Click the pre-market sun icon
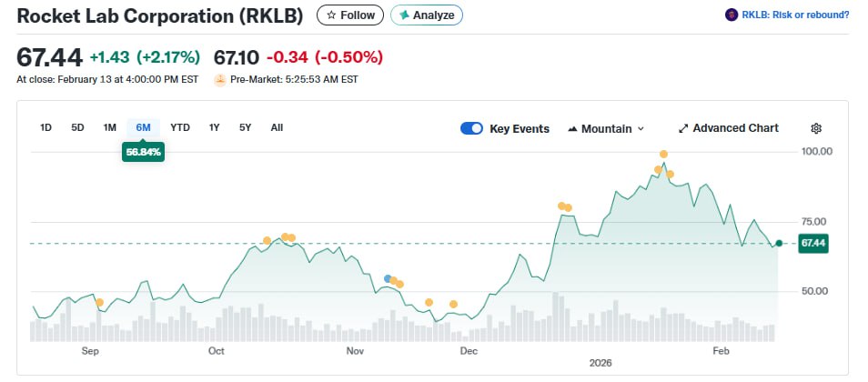The image size is (868, 382). tap(219, 80)
